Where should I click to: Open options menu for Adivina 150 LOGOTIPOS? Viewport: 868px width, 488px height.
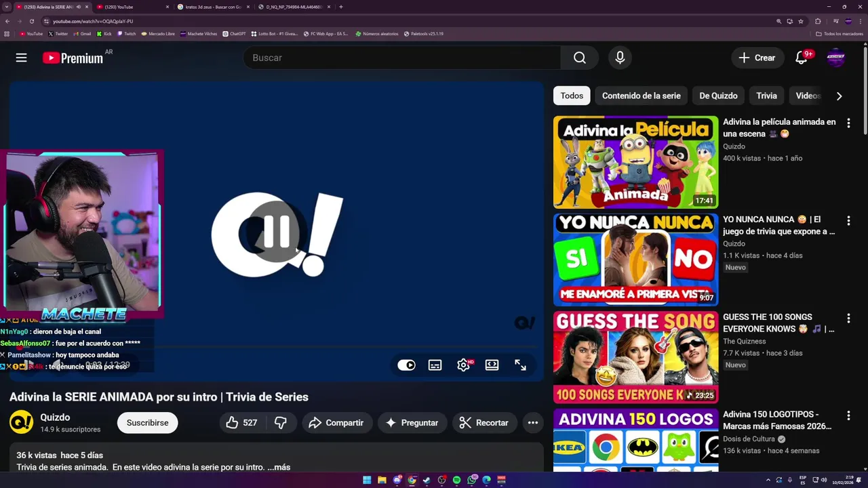[848, 415]
